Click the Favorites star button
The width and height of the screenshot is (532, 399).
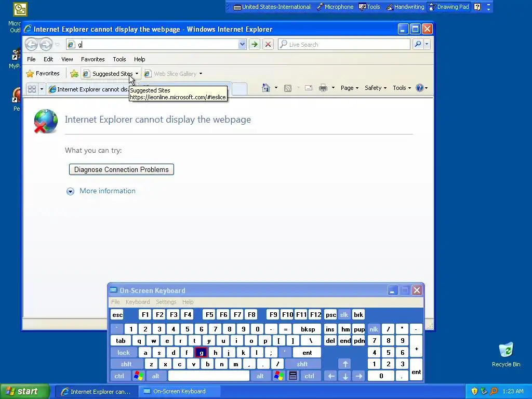click(x=43, y=73)
